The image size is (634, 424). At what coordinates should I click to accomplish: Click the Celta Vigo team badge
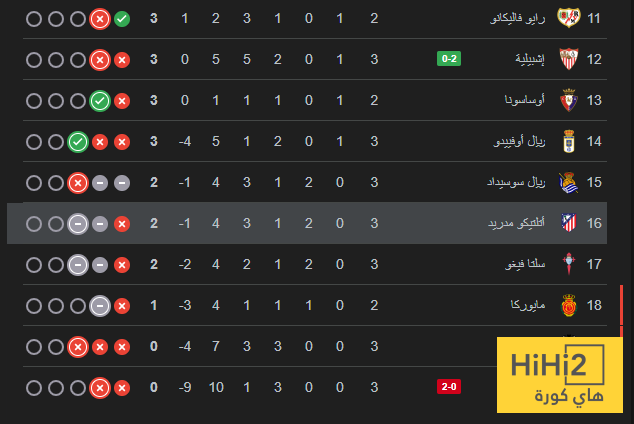(569, 264)
